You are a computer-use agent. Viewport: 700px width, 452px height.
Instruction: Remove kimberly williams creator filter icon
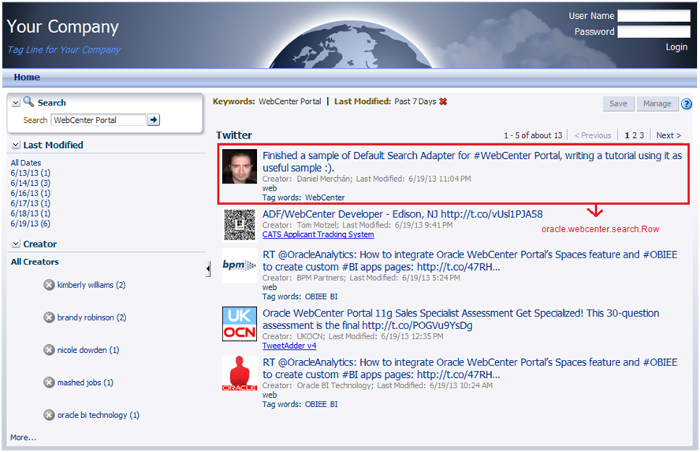click(49, 285)
